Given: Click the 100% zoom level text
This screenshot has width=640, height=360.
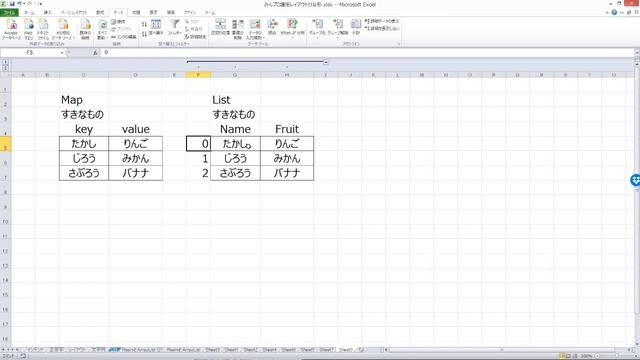Looking at the screenshot, I should pyautogui.click(x=587, y=356).
